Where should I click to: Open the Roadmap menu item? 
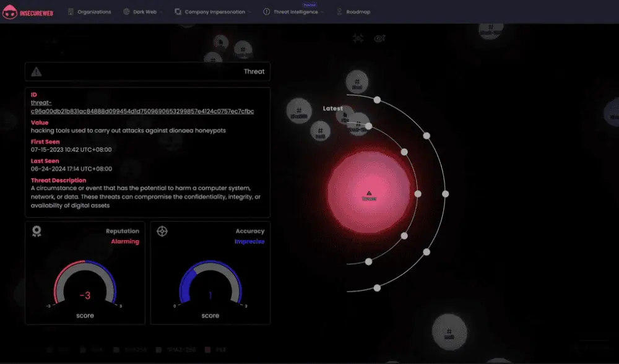[x=358, y=12]
